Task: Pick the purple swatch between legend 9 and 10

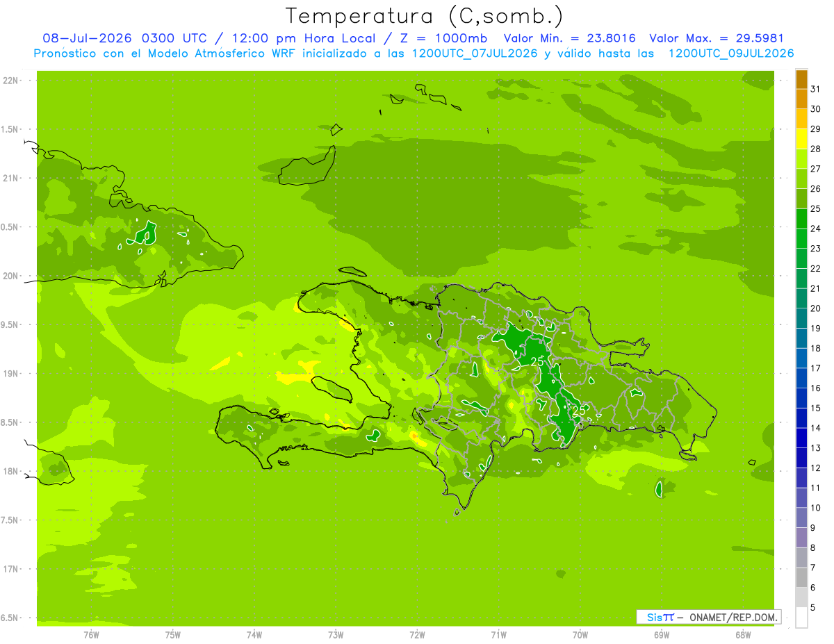Action: tap(801, 518)
